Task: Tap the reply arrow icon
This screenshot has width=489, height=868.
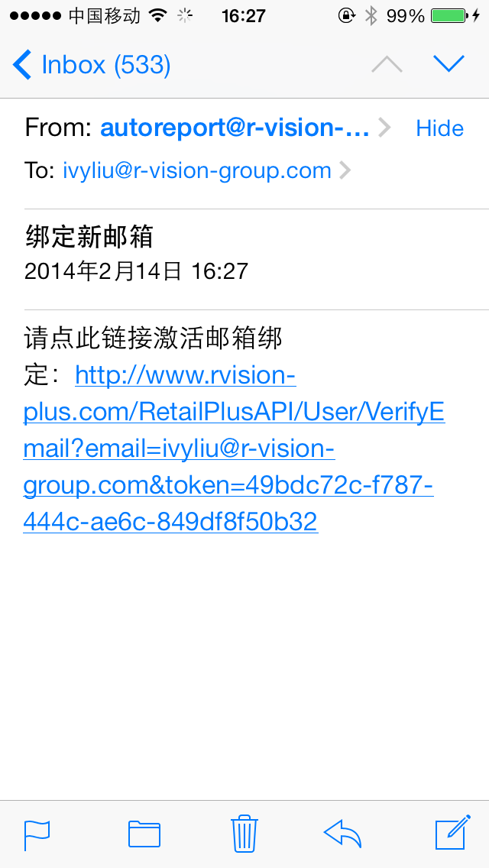Action: pos(342,834)
